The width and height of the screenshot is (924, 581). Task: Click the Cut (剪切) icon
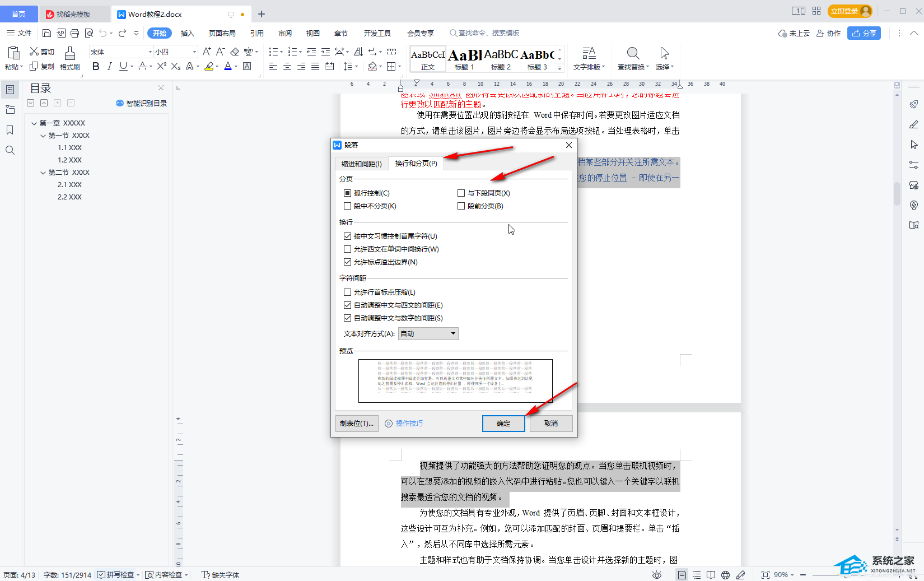pyautogui.click(x=34, y=52)
